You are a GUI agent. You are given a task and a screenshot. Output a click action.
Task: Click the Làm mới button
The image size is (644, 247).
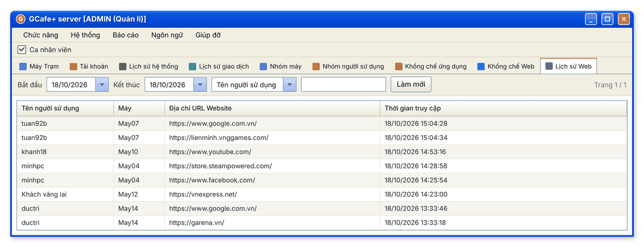pyautogui.click(x=411, y=84)
